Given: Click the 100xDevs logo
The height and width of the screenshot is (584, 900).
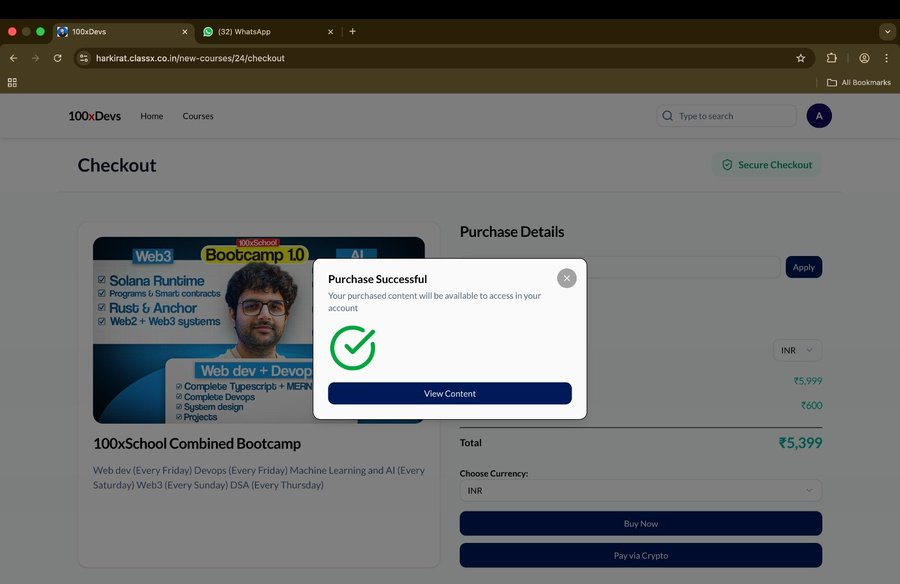Looking at the screenshot, I should 95,116.
